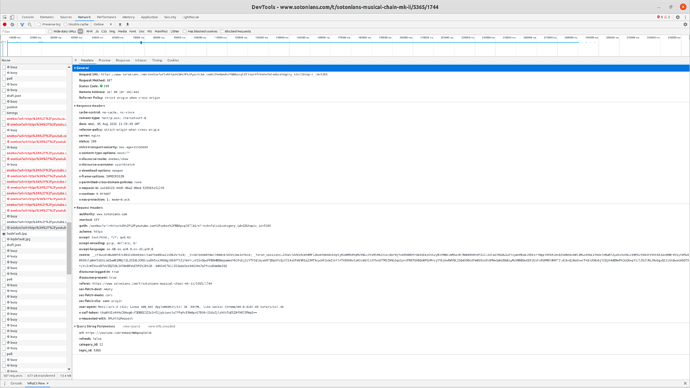Collapse the Response Headers section
Viewport: 690px width, 388px height.
pos(90,106)
